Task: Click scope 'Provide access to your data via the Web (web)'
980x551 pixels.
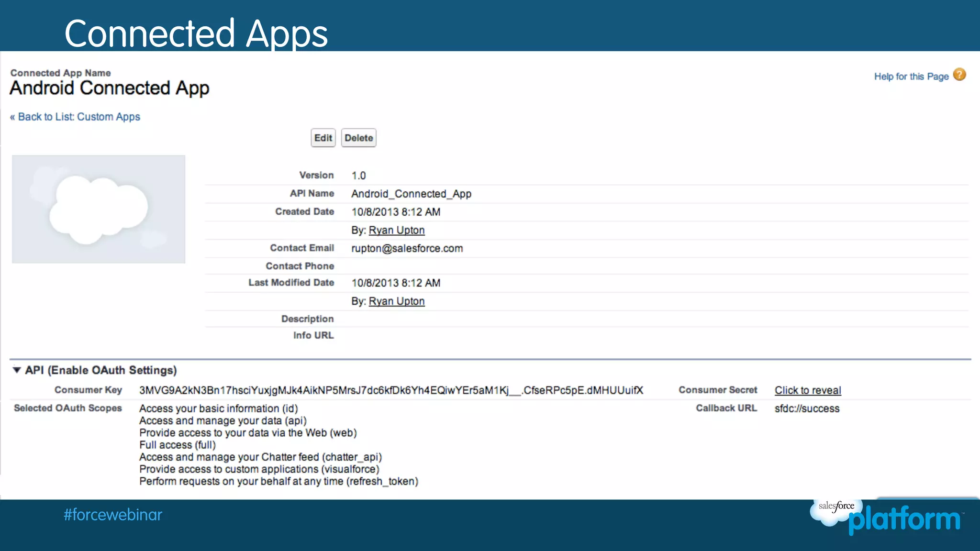Action: tap(248, 433)
